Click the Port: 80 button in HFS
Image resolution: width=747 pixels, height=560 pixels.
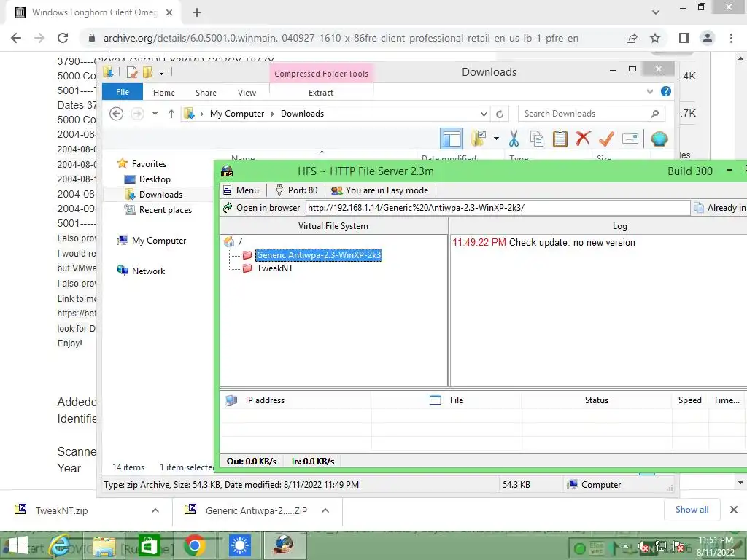pyautogui.click(x=296, y=190)
